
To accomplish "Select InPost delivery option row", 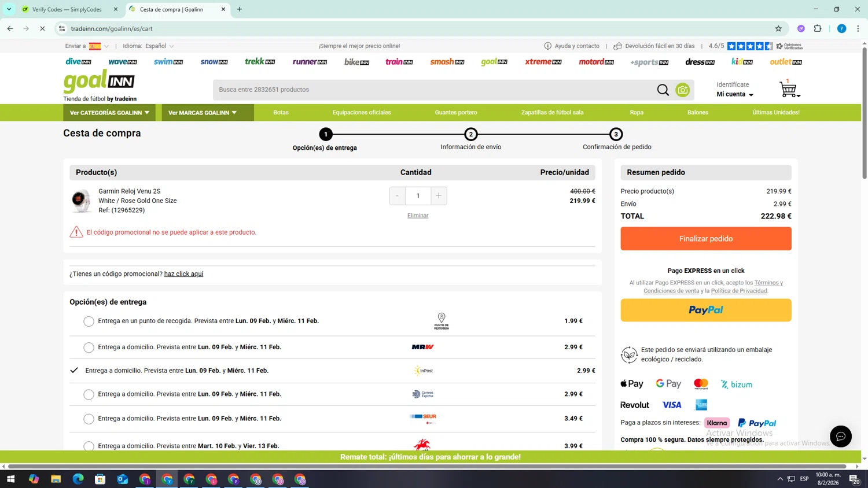I will point(332,371).
